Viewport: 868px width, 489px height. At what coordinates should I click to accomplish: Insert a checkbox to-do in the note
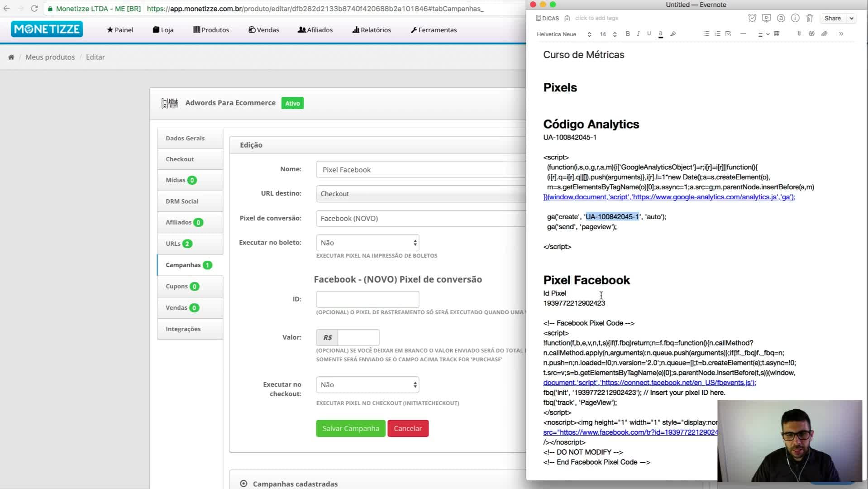pyautogui.click(x=728, y=34)
